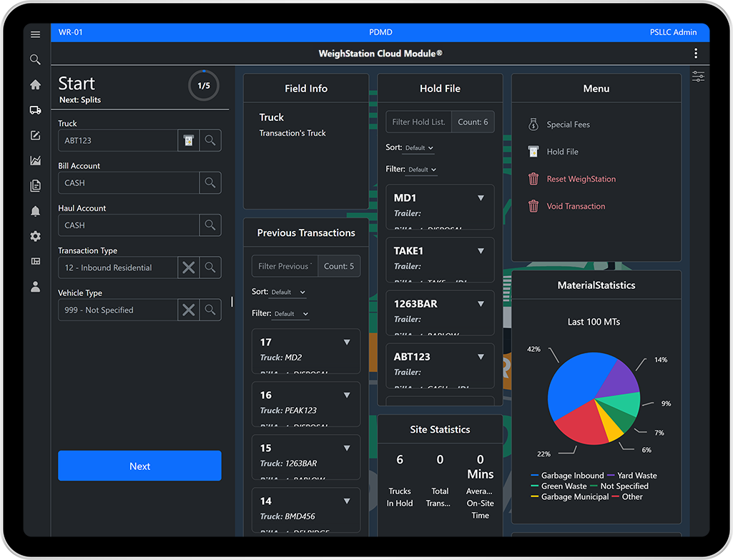
Task: Click the Haul Account input field
Action: click(x=129, y=225)
